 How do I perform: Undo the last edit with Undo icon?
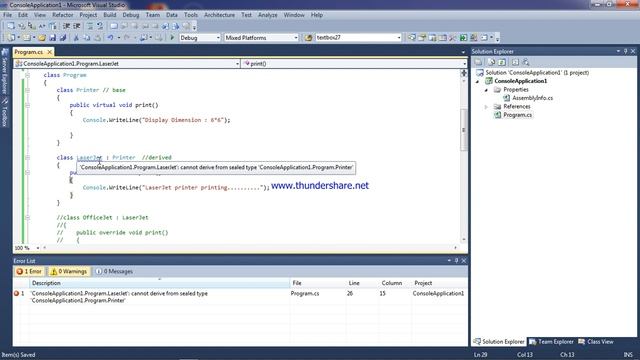pos(110,38)
